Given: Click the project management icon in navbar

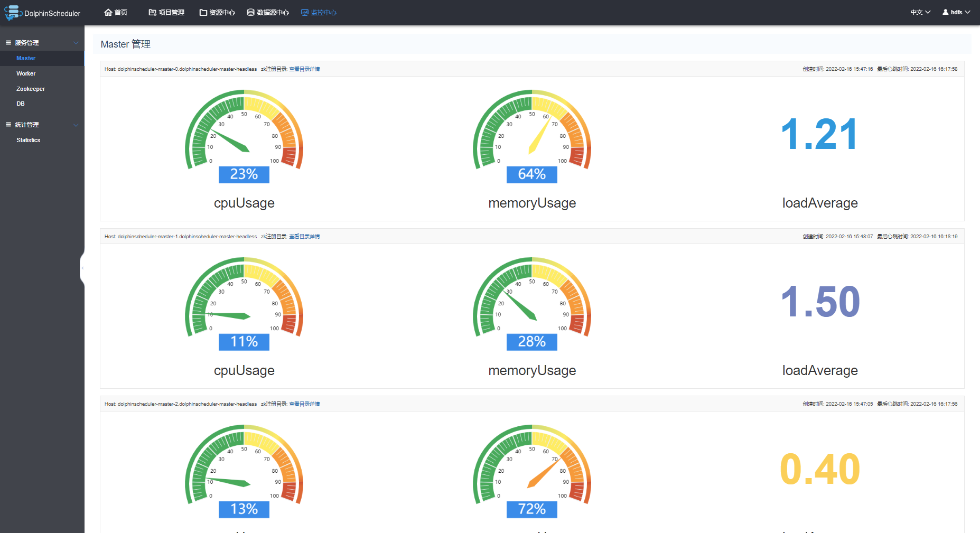Looking at the screenshot, I should coord(152,12).
